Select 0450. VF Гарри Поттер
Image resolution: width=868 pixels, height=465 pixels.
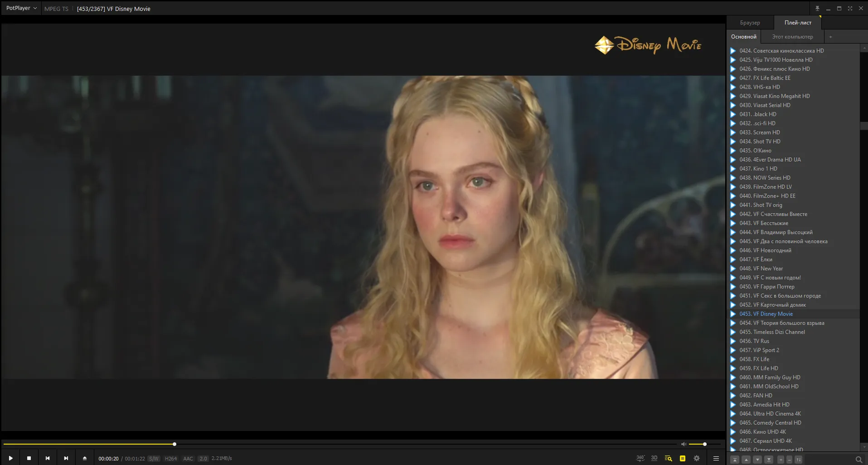point(794,287)
